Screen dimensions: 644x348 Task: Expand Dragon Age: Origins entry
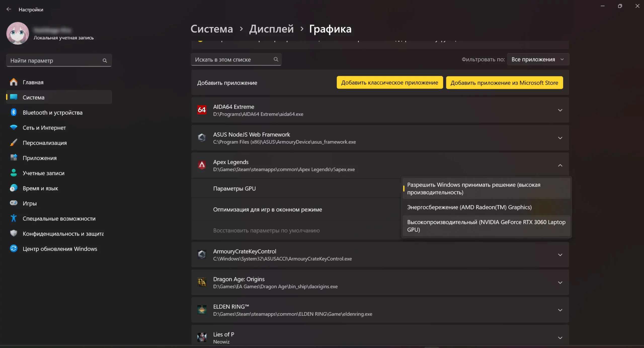pos(560,282)
